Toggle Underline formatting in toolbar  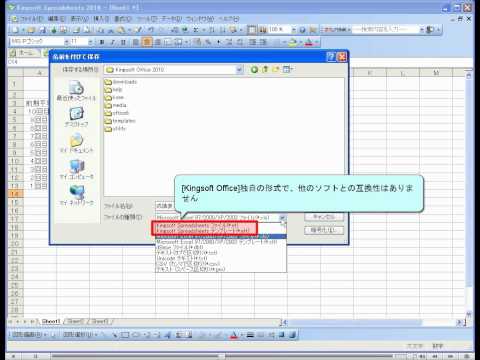[123, 42]
